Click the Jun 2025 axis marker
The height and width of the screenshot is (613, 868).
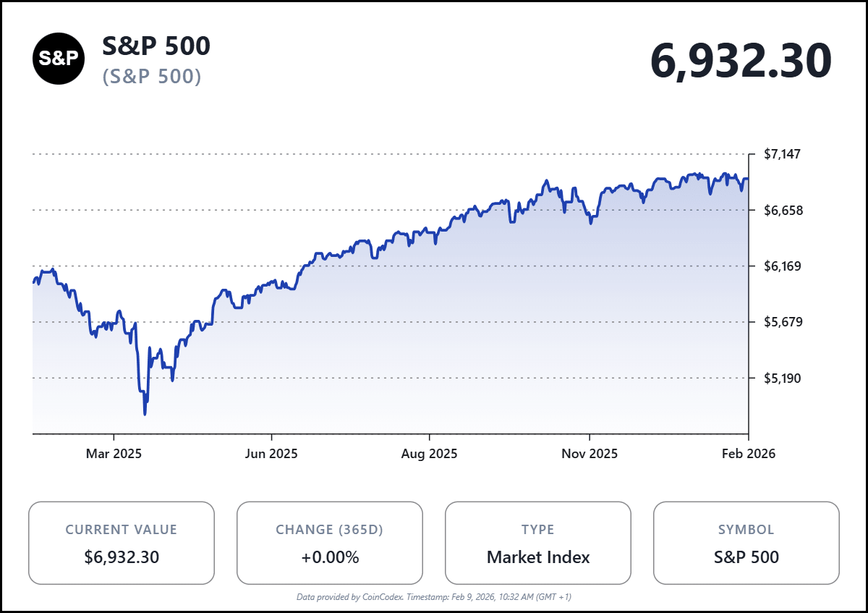point(271,454)
